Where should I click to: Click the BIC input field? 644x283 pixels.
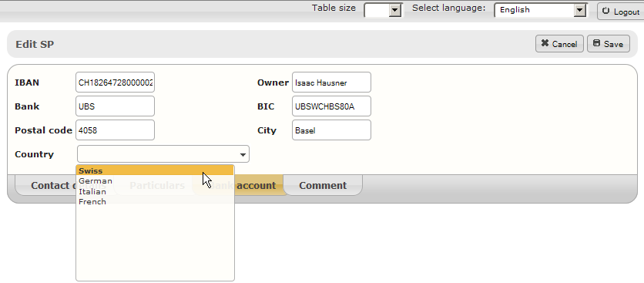pos(331,106)
